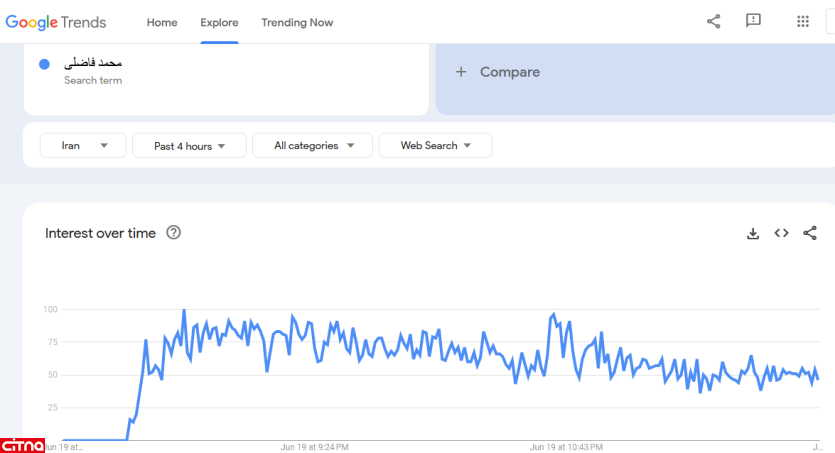Open help for Interest over time
Screen dimensions: 835x453
(174, 233)
